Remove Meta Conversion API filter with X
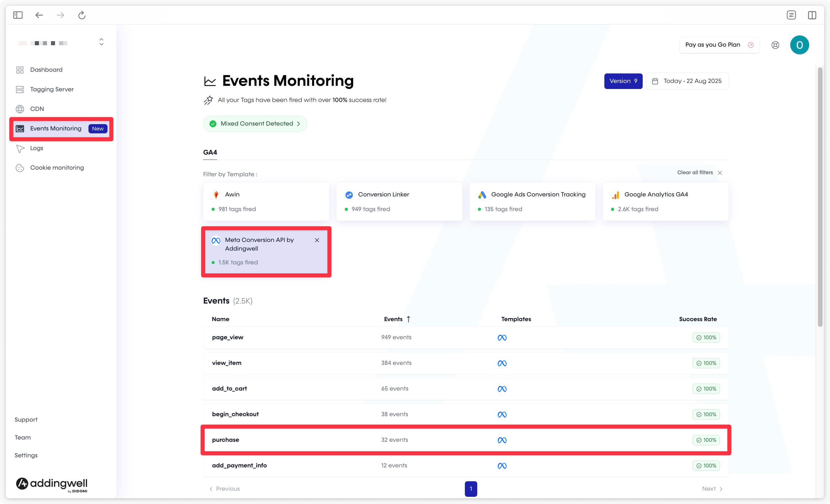 click(x=317, y=240)
